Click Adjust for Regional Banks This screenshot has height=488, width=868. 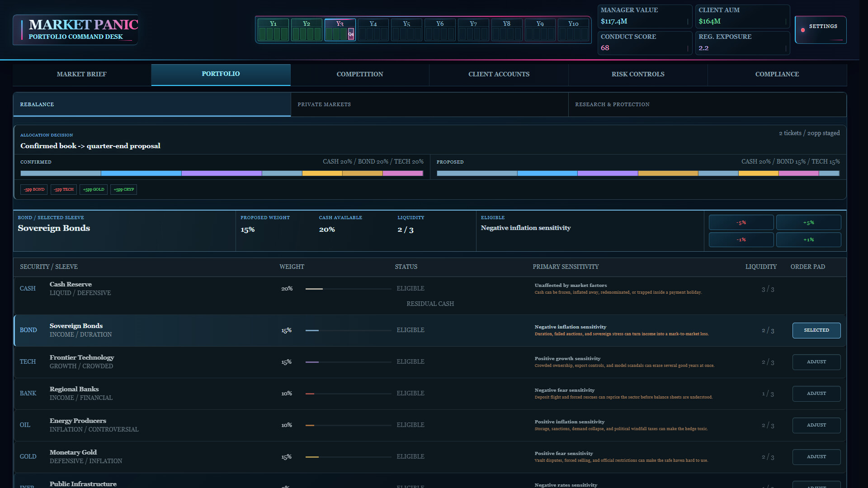click(x=816, y=394)
